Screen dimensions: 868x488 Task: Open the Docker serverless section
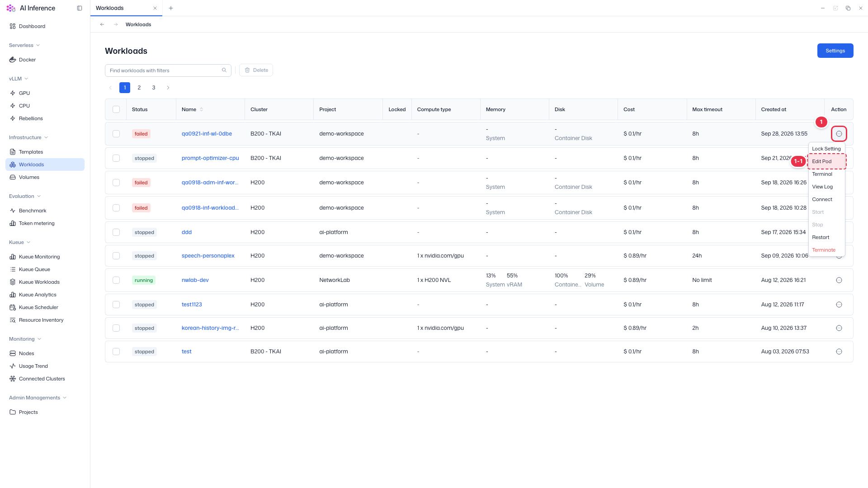[27, 60]
